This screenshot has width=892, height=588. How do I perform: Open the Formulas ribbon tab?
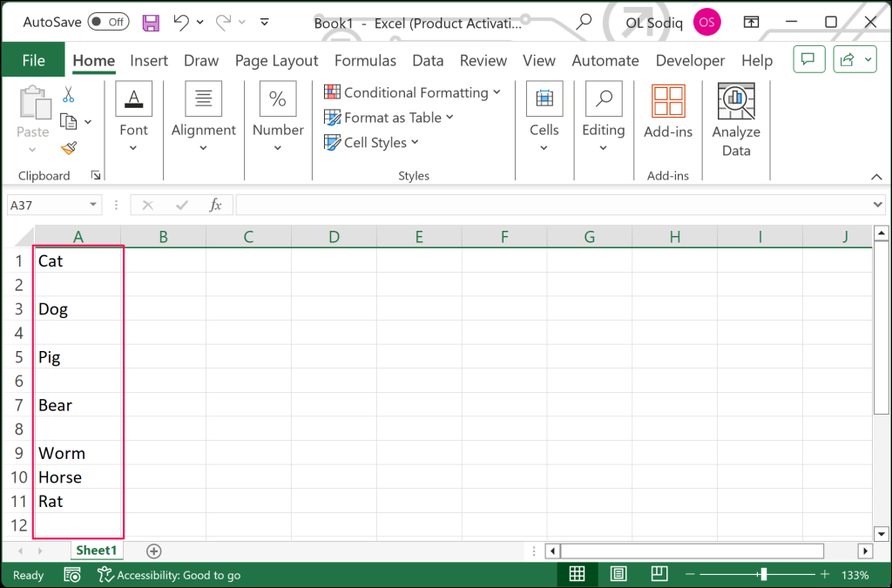[365, 60]
